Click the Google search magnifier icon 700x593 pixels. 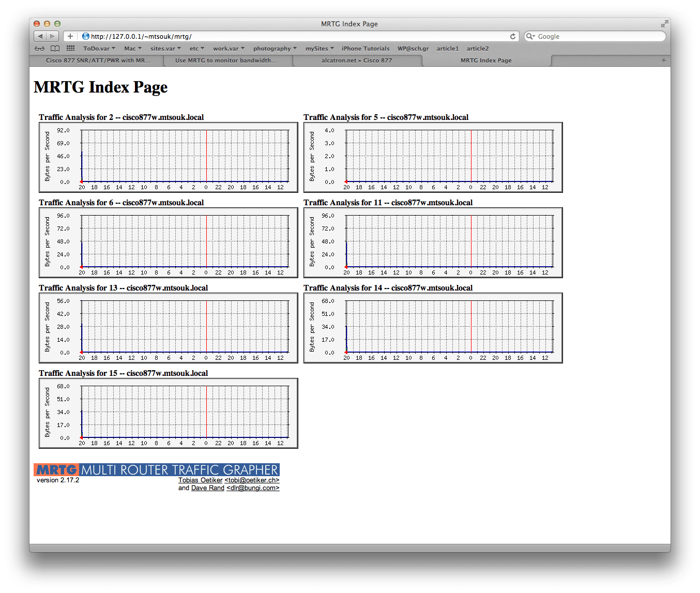(530, 36)
